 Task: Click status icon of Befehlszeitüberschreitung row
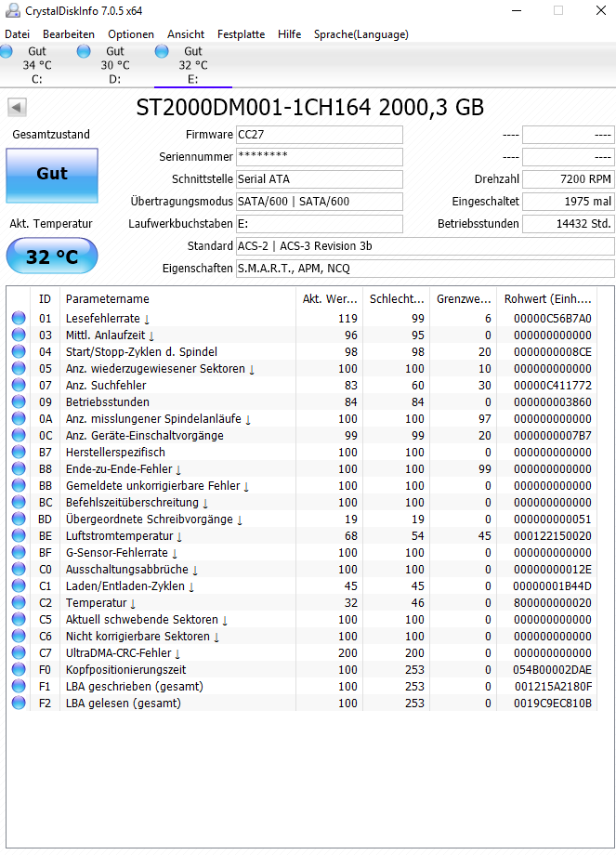coord(19,502)
